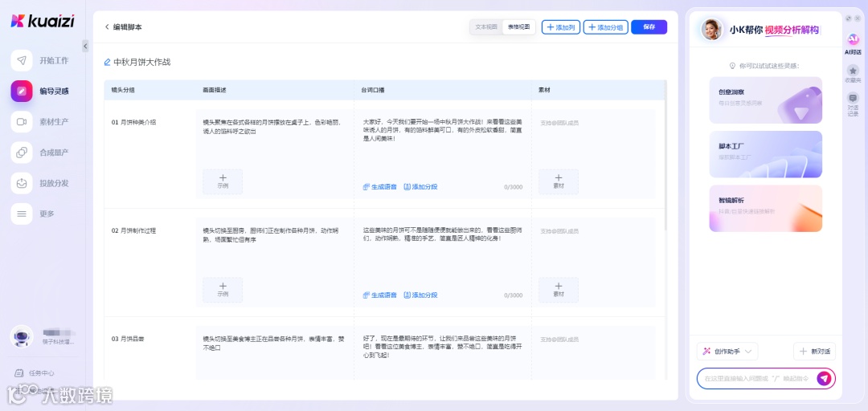Open the AI对话 panel icon

tap(853, 40)
